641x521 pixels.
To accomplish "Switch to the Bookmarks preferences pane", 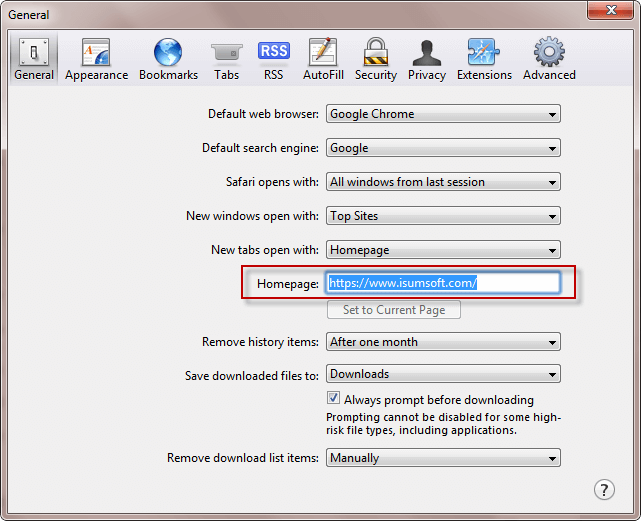I will [x=168, y=58].
